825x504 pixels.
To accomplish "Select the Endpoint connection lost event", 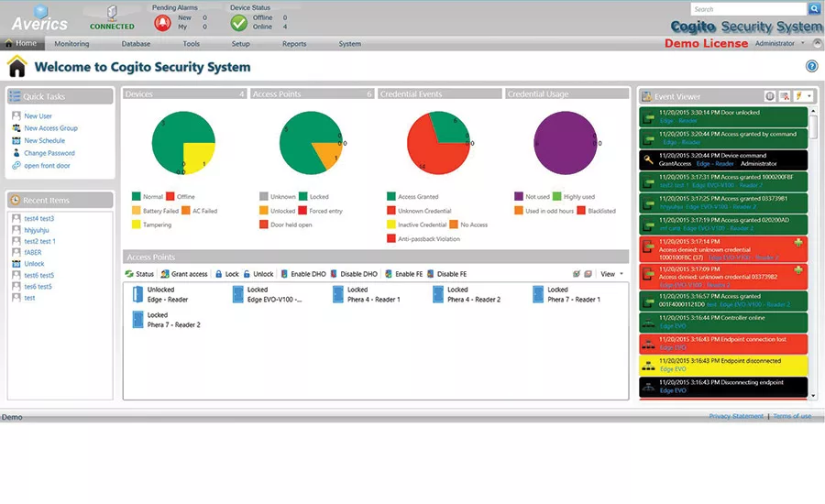I will tap(723, 344).
